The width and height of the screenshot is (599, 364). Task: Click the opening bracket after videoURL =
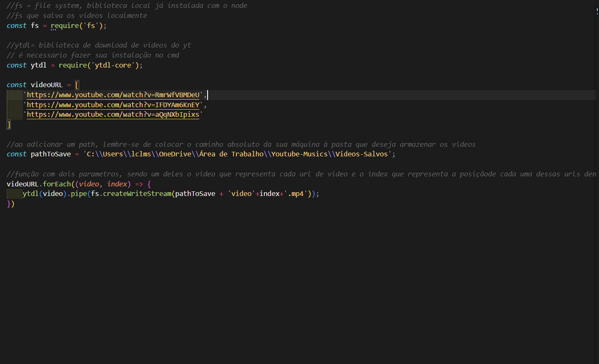click(77, 85)
